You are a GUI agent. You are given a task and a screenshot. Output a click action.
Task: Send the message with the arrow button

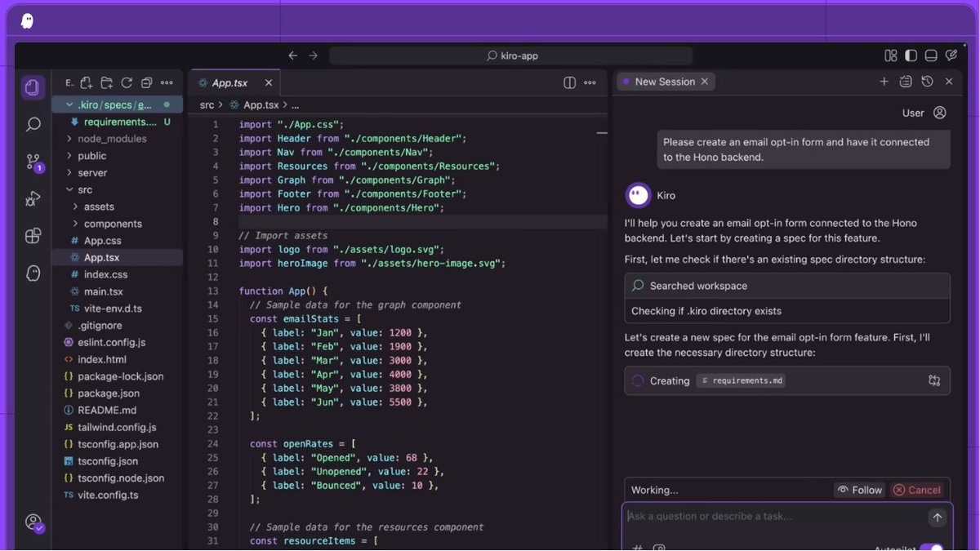tap(937, 516)
